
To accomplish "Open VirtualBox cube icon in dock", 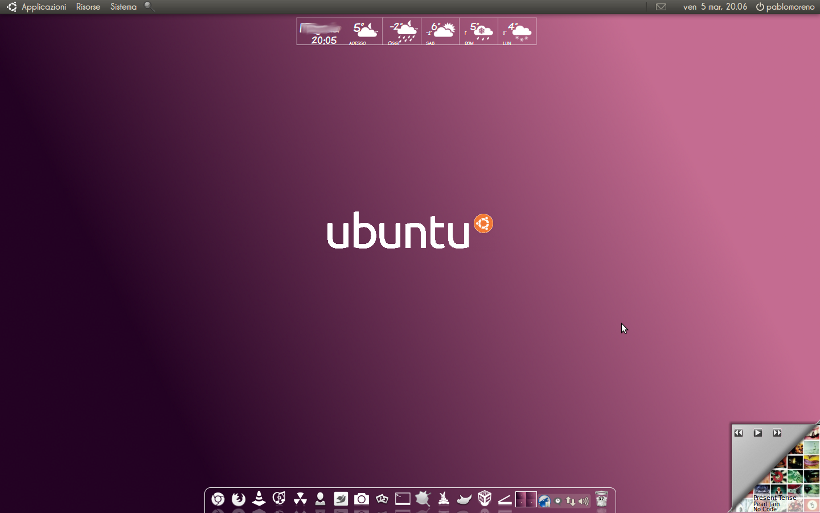I will tap(484, 498).
